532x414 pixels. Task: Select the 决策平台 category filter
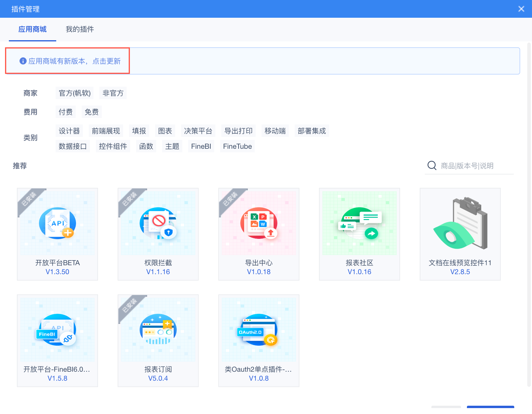coord(198,131)
